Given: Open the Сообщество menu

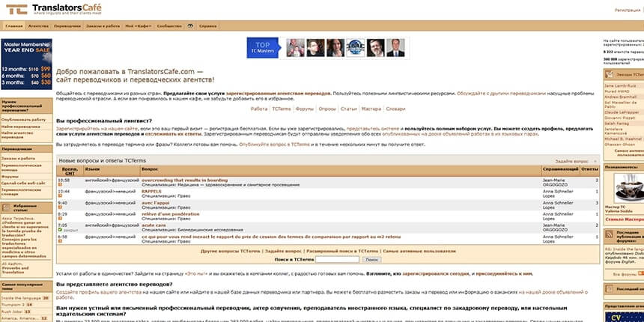Looking at the screenshot, I should pos(169,26).
